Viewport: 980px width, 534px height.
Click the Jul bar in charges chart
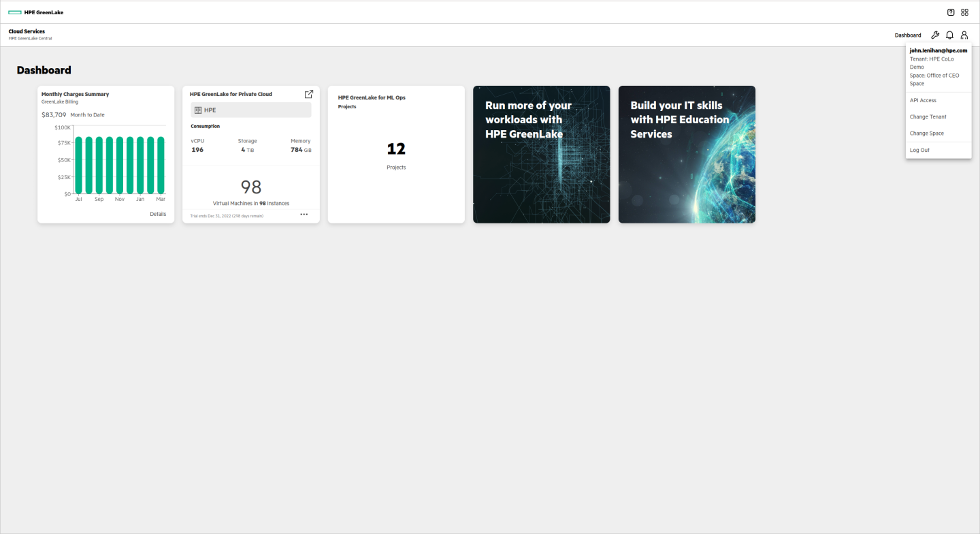coord(79,166)
